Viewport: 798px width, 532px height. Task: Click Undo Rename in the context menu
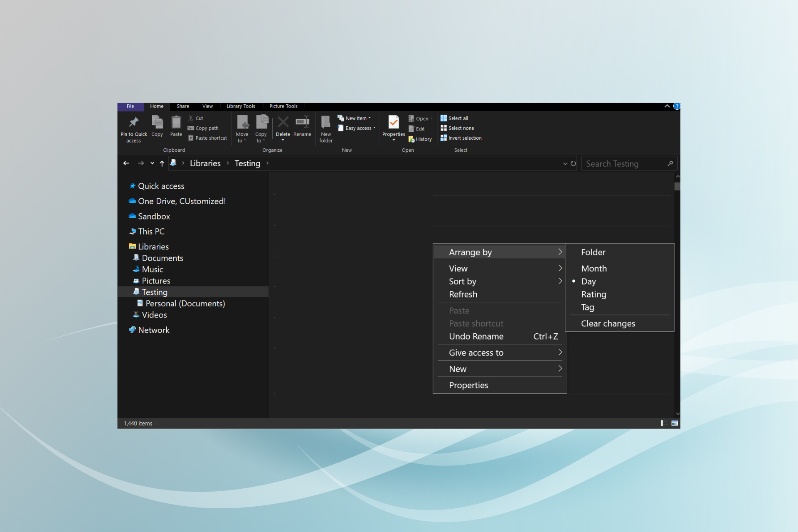476,336
